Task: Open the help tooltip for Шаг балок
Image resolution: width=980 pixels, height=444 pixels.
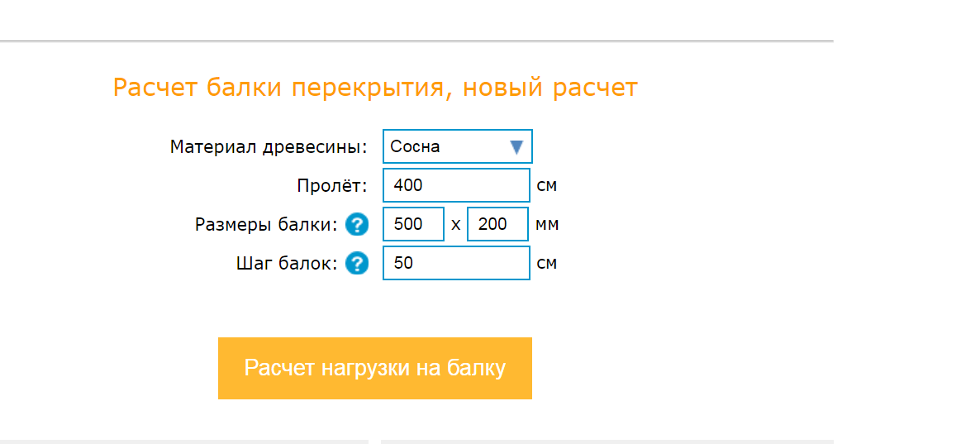Action: pyautogui.click(x=357, y=264)
